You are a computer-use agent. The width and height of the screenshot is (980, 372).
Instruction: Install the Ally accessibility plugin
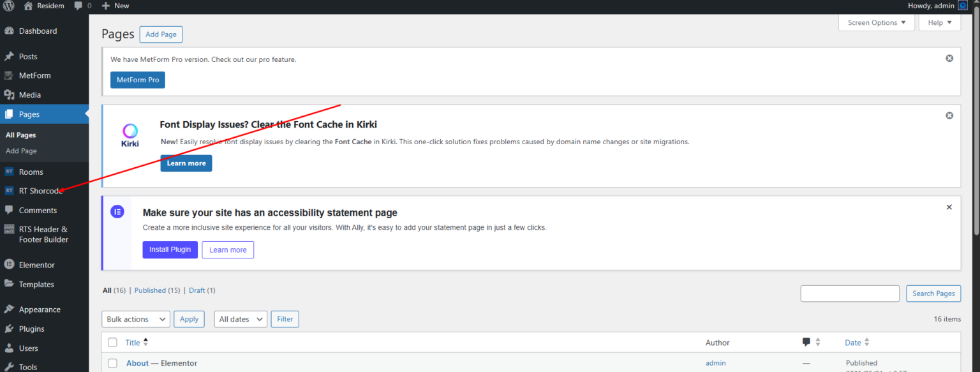coord(170,249)
